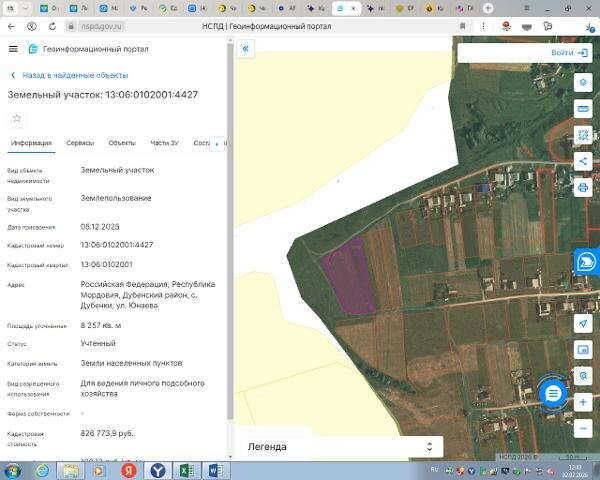The width and height of the screenshot is (600, 480).
Task: Expand the Легенда dropdown
Action: [x=341, y=447]
